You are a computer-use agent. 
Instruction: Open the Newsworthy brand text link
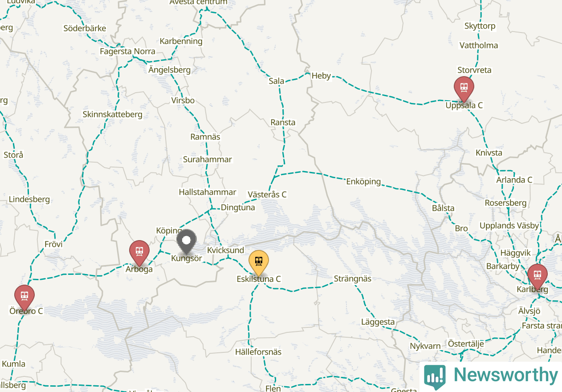coord(505,375)
